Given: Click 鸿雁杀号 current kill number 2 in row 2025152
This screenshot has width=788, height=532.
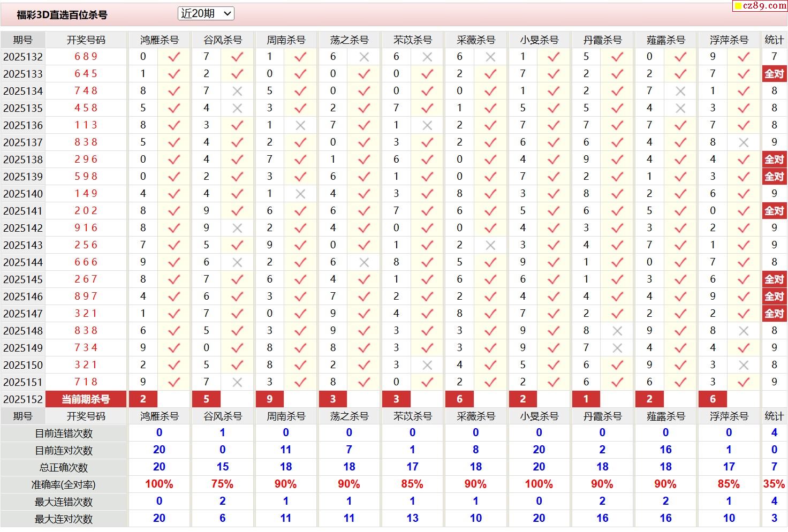Looking at the screenshot, I should pyautogui.click(x=143, y=399).
